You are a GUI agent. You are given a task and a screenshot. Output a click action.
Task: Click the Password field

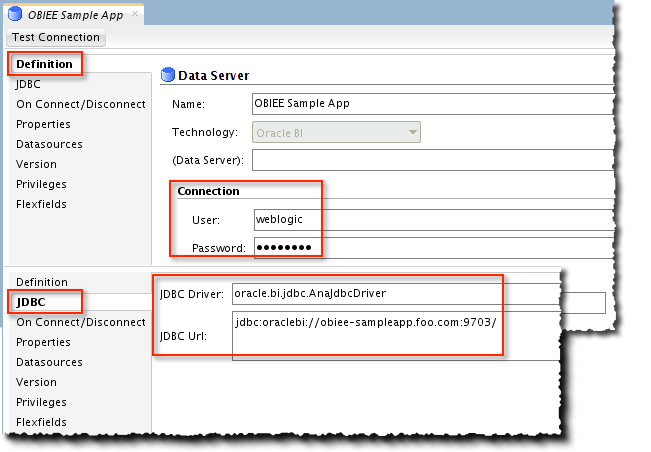tap(434, 248)
